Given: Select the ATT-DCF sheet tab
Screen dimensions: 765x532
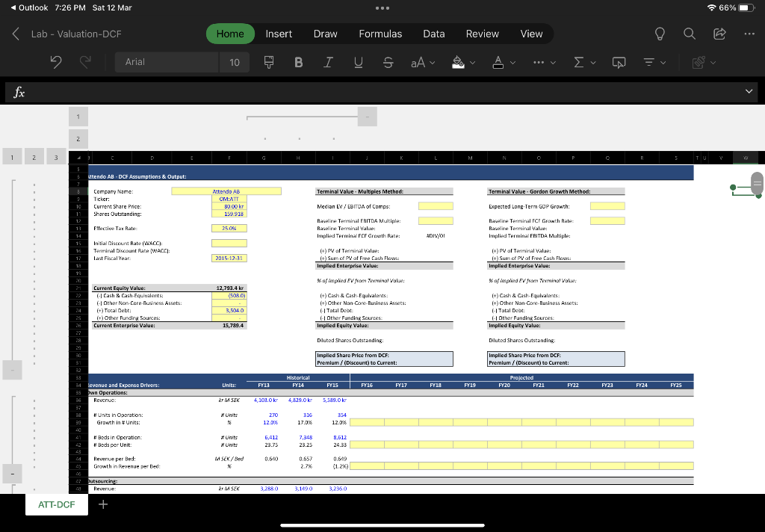Looking at the screenshot, I should tap(57, 504).
